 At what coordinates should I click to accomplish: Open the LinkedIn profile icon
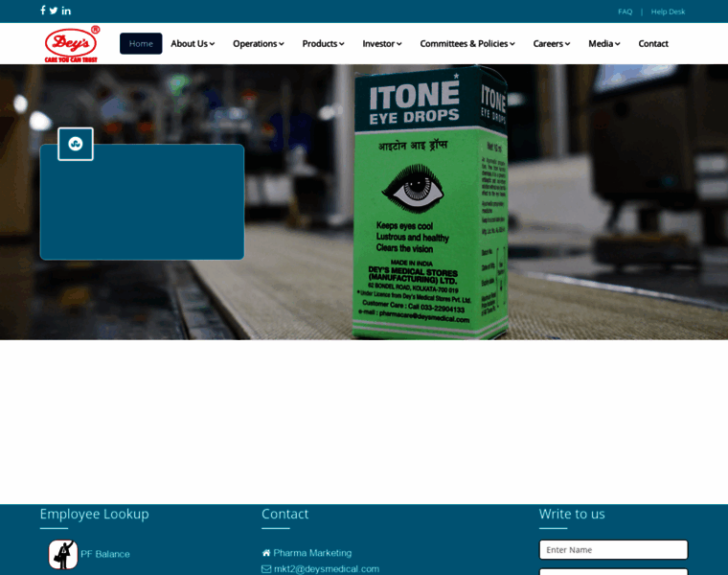point(66,11)
